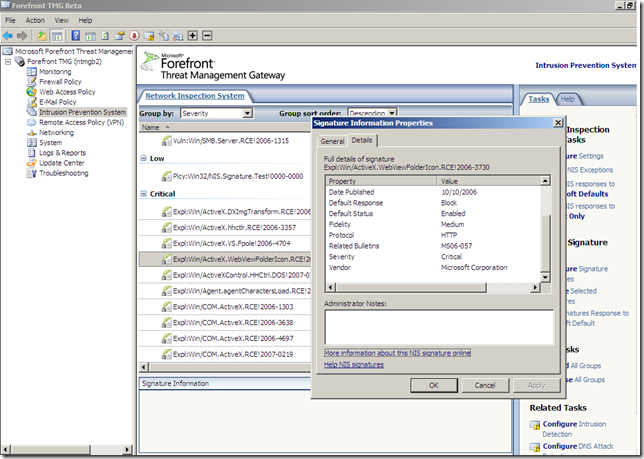Click the Network Inspection System link tab
The height and width of the screenshot is (459, 644).
(x=195, y=96)
